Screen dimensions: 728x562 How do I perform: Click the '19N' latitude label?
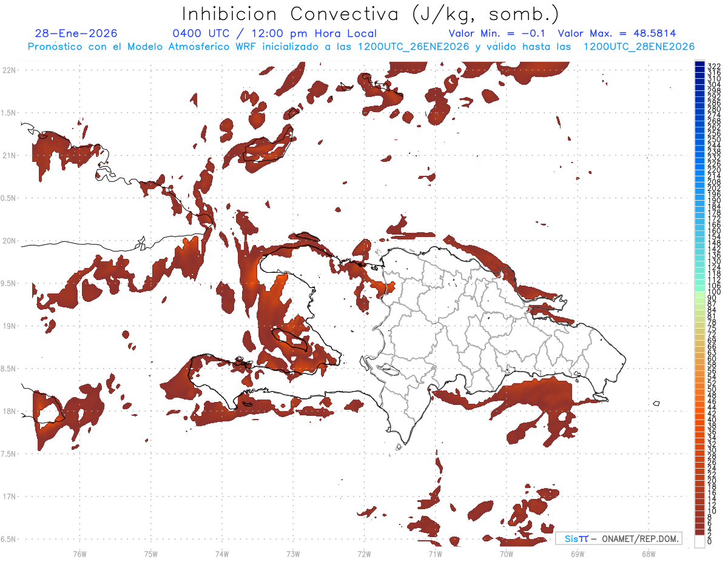pyautogui.click(x=9, y=326)
